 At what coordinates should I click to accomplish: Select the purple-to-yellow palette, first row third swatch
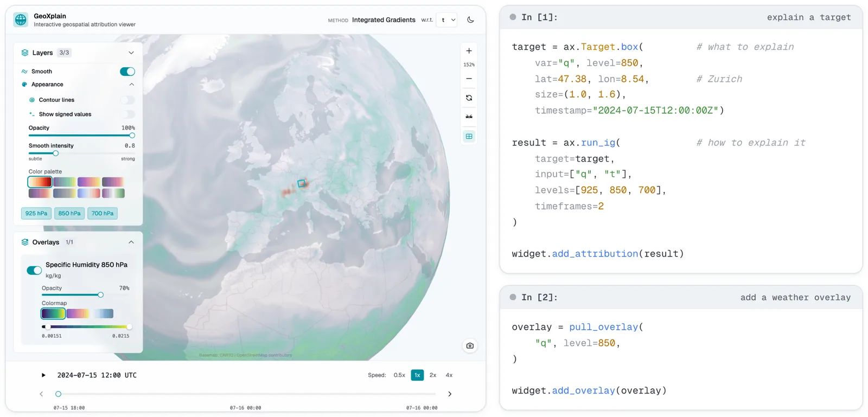click(x=89, y=182)
